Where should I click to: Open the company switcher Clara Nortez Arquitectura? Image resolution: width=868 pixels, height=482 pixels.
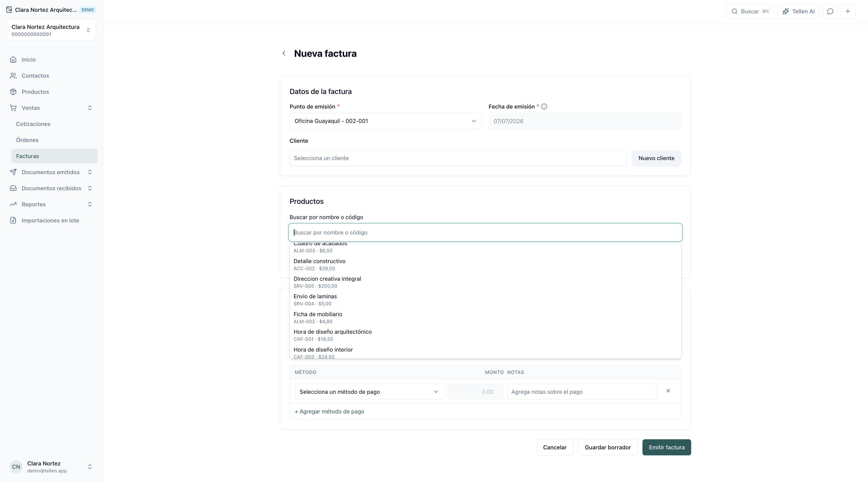pyautogui.click(x=51, y=30)
